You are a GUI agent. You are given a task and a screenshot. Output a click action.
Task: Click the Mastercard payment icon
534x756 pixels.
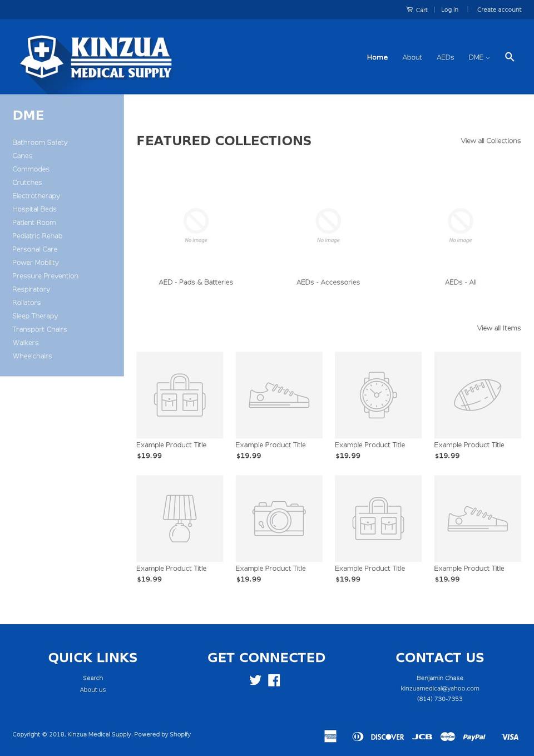tap(447, 737)
